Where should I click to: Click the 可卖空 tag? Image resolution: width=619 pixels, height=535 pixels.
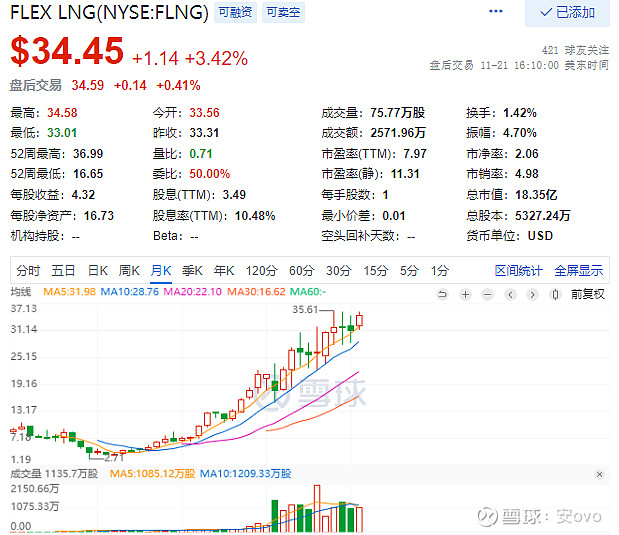point(283,12)
